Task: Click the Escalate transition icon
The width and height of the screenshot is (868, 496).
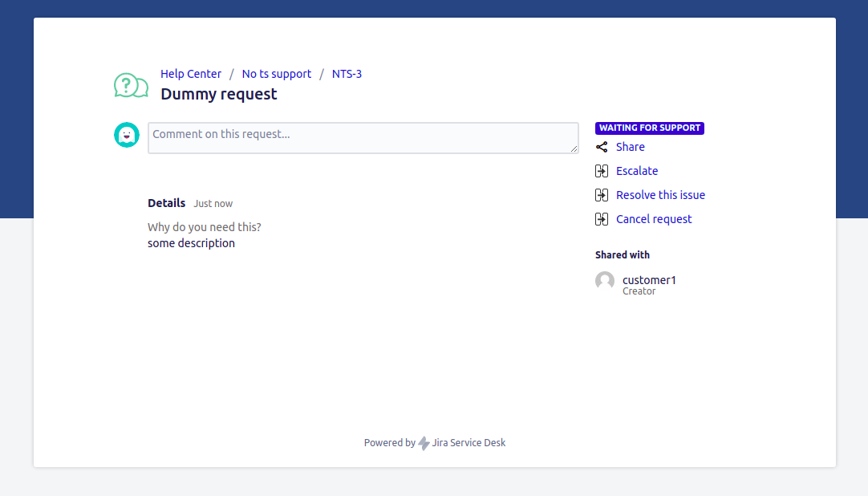Action: click(x=602, y=171)
